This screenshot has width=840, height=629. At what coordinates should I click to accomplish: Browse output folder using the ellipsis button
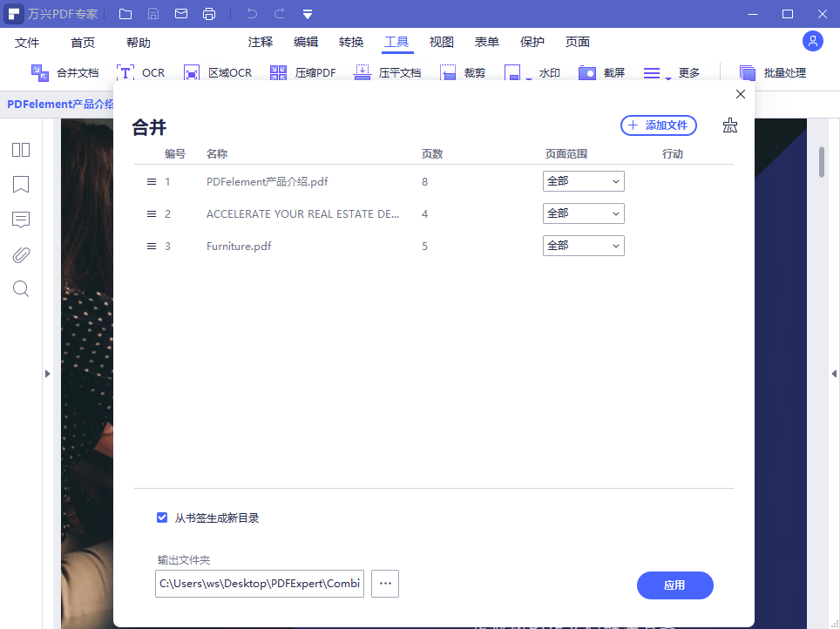pyautogui.click(x=384, y=584)
